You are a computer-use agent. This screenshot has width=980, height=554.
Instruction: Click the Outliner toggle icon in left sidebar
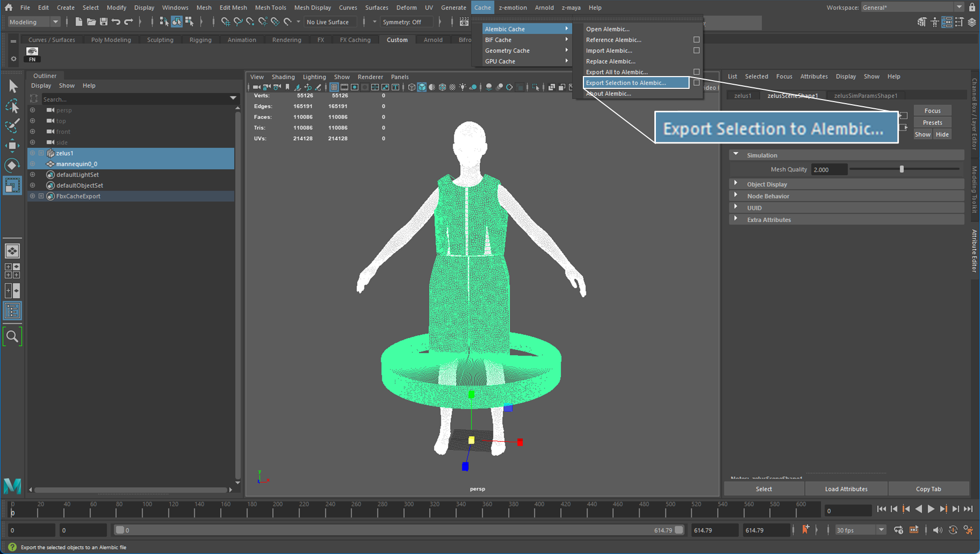[x=12, y=310]
